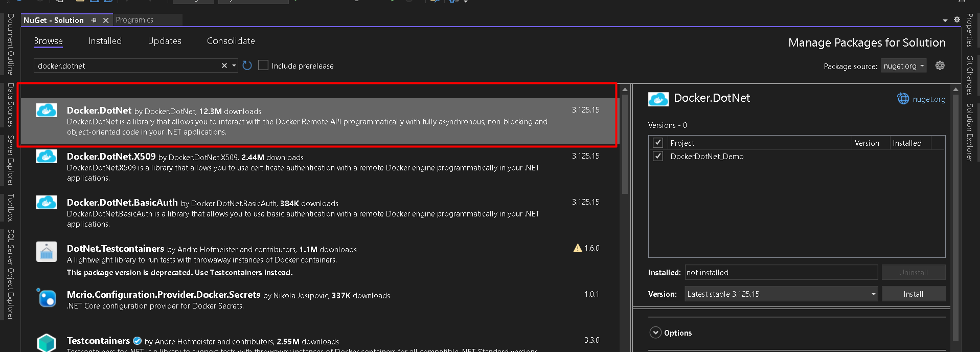Screen dimensions: 980x352
Task: Uncheck the DockerDotNet_Demo project checkbox
Action: [658, 156]
